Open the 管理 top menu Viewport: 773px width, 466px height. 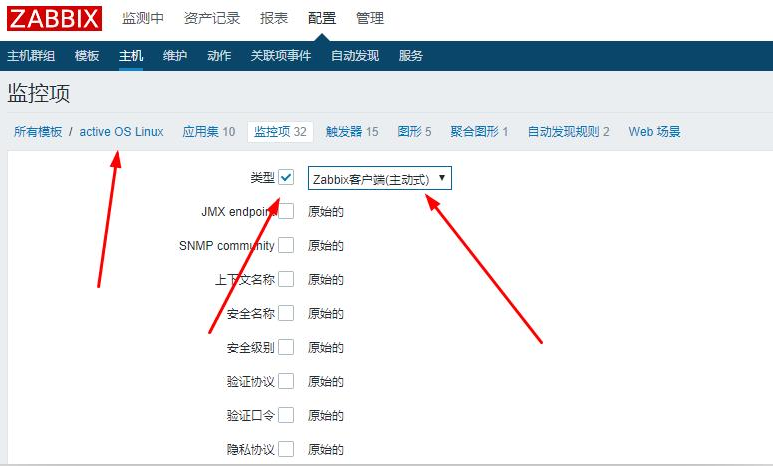[x=370, y=18]
